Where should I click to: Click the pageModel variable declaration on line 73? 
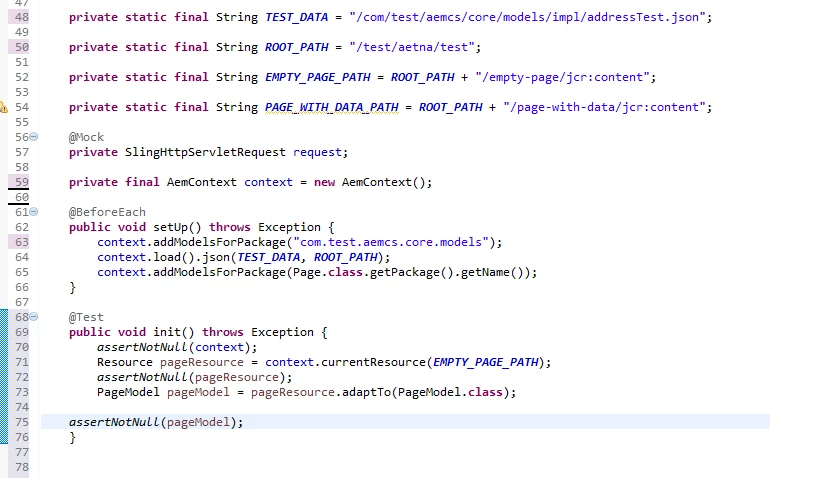(198, 392)
